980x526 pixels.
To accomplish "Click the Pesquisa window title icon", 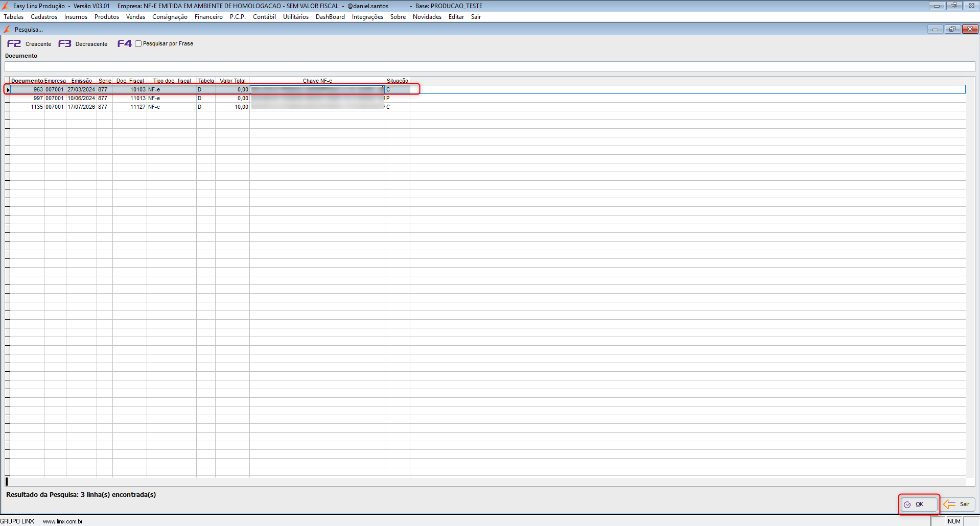I will click(x=7, y=29).
